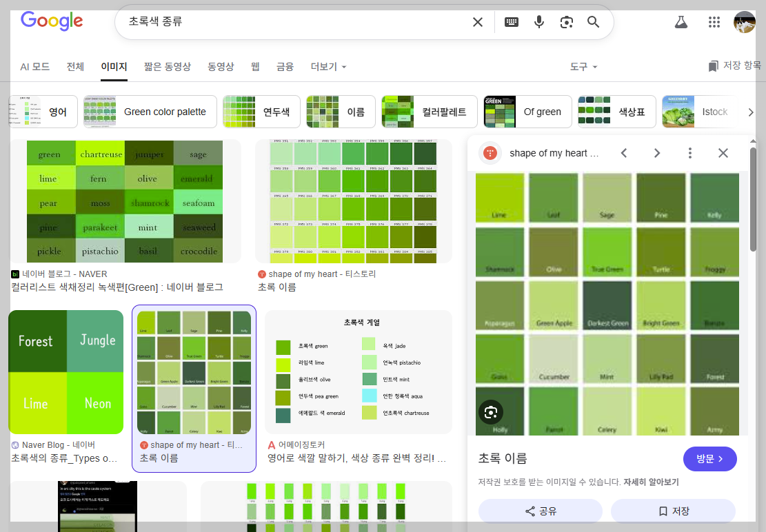Click Lime swatch in large preview
Viewport: 766px width, 532px height.
pyautogui.click(x=499, y=198)
